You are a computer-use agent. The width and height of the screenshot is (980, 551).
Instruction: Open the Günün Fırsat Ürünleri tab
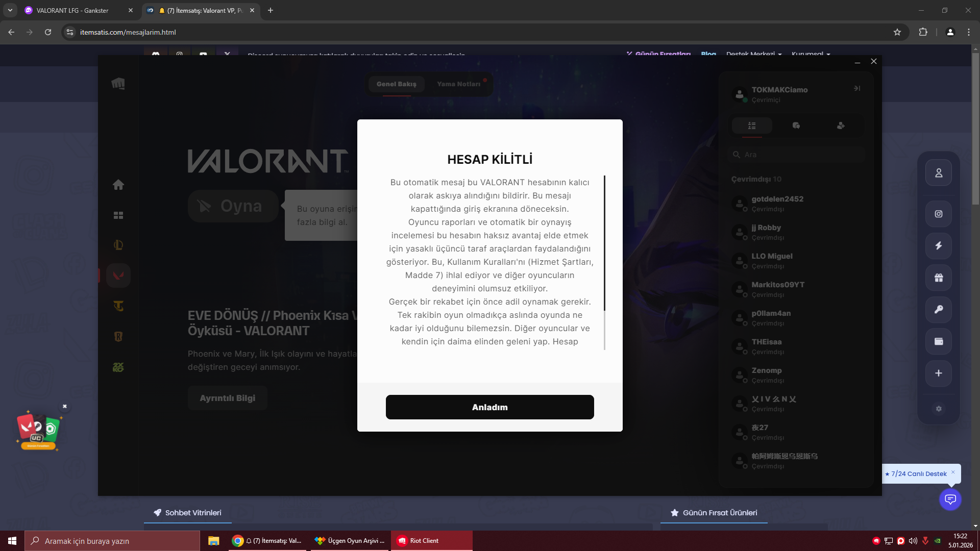click(x=714, y=513)
